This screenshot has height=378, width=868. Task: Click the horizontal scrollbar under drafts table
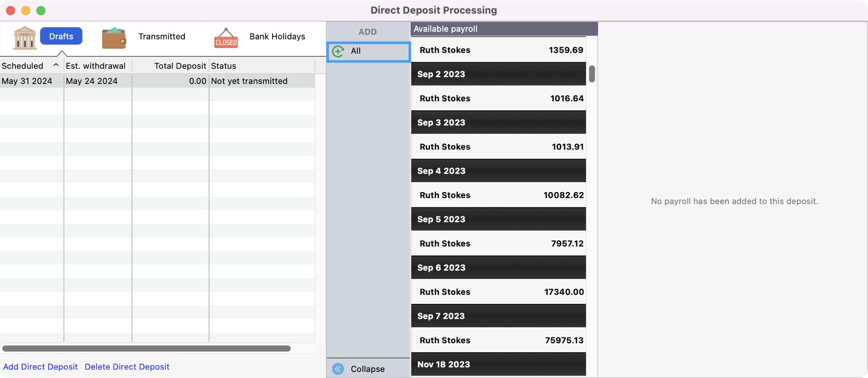tap(146, 348)
